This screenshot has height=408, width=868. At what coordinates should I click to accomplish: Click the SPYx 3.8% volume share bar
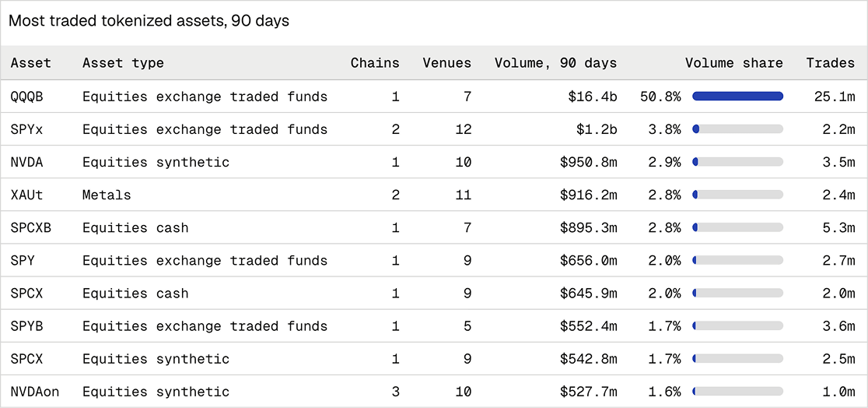[738, 129]
